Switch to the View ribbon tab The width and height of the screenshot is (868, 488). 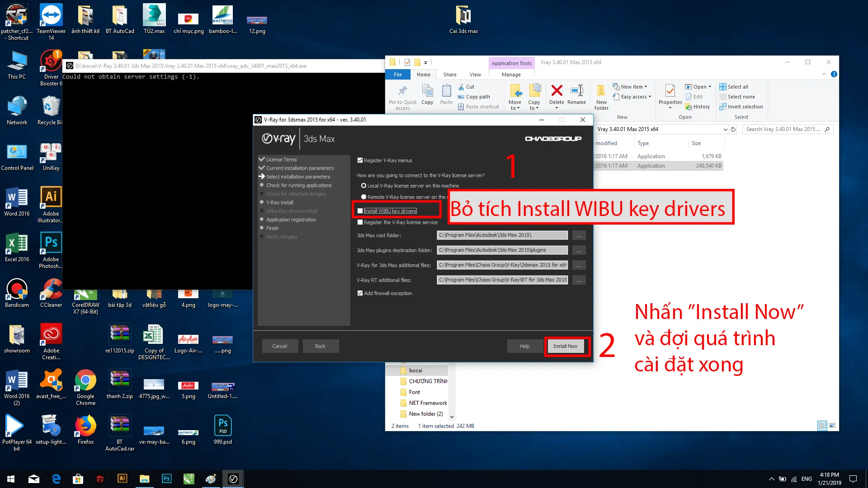tap(475, 75)
